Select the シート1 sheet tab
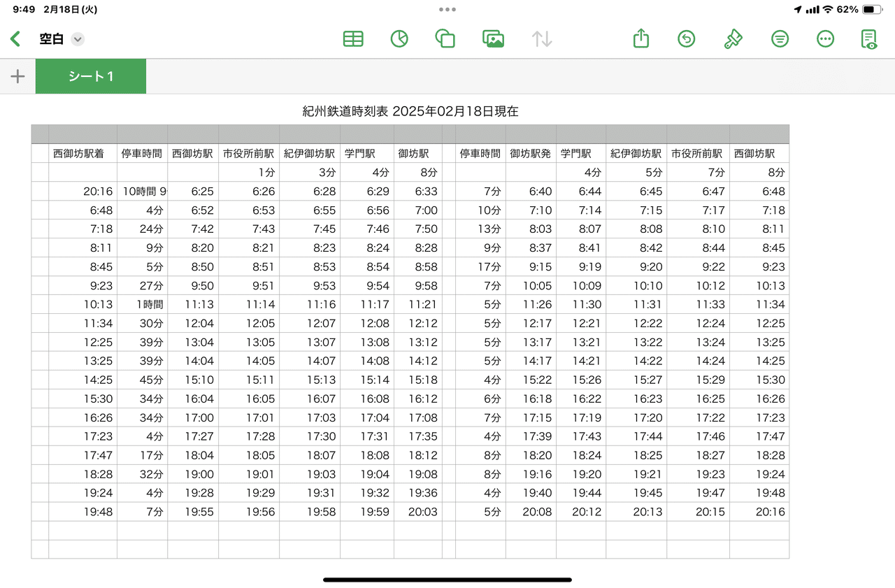The width and height of the screenshot is (895, 588). [x=91, y=76]
